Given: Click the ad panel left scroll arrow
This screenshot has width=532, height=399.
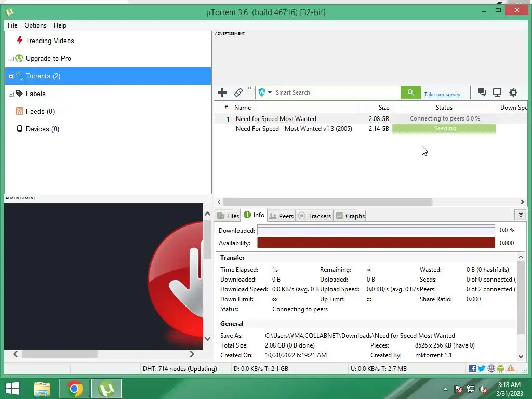Looking at the screenshot, I should click(15, 354).
